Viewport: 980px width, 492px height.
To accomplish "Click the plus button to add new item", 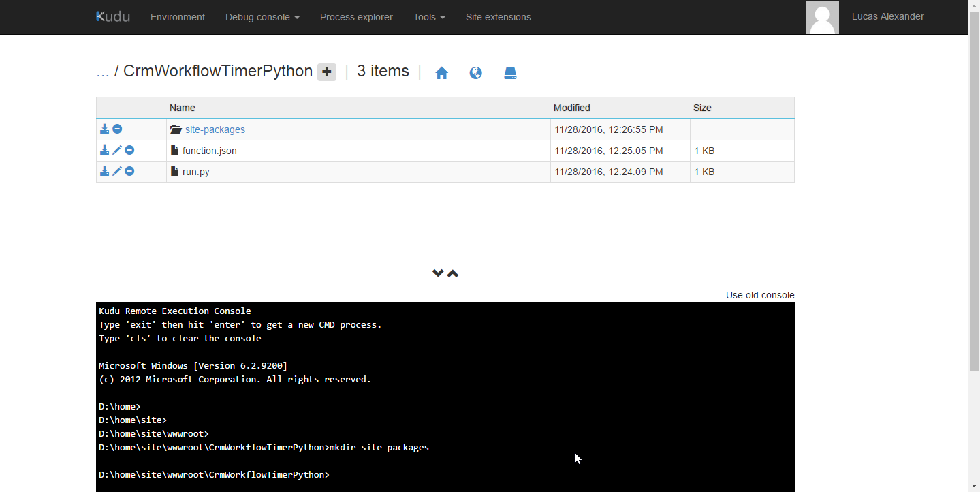I will click(x=327, y=72).
